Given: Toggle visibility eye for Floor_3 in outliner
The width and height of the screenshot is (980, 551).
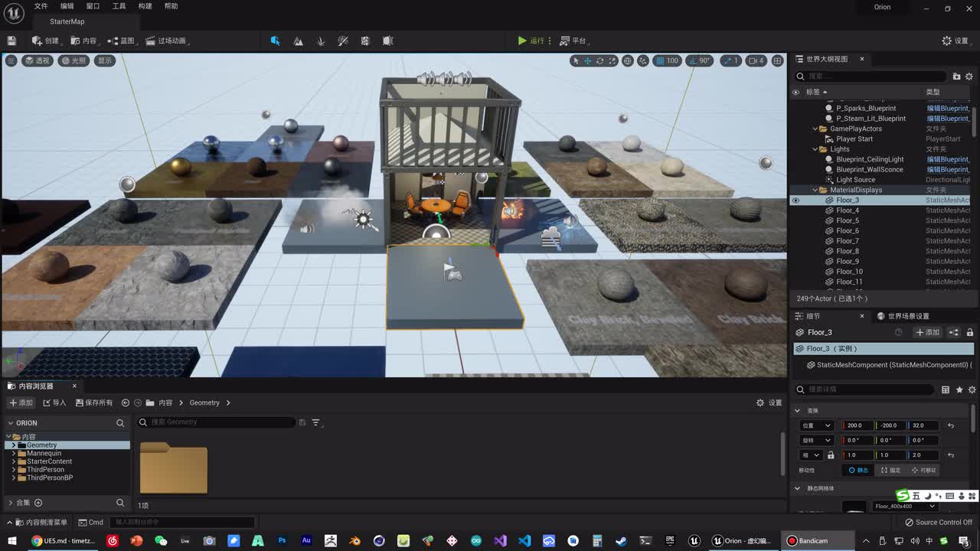Looking at the screenshot, I should [795, 201].
